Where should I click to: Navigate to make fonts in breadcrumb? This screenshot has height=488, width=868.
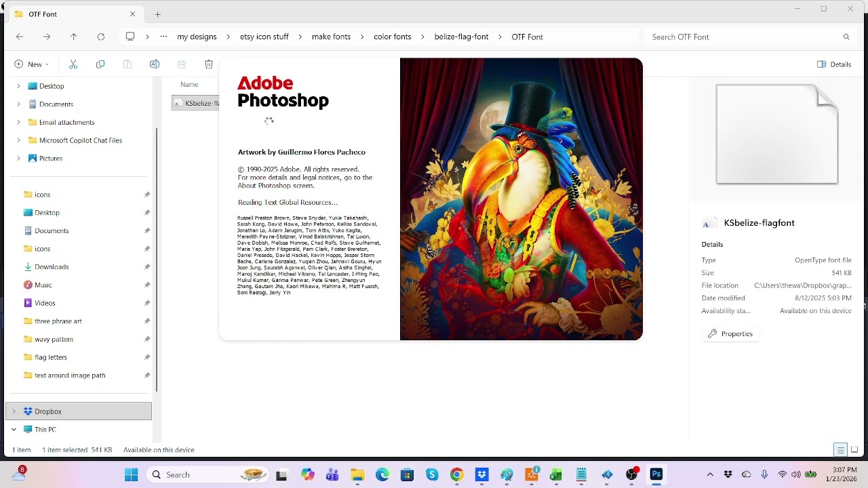[x=331, y=37]
